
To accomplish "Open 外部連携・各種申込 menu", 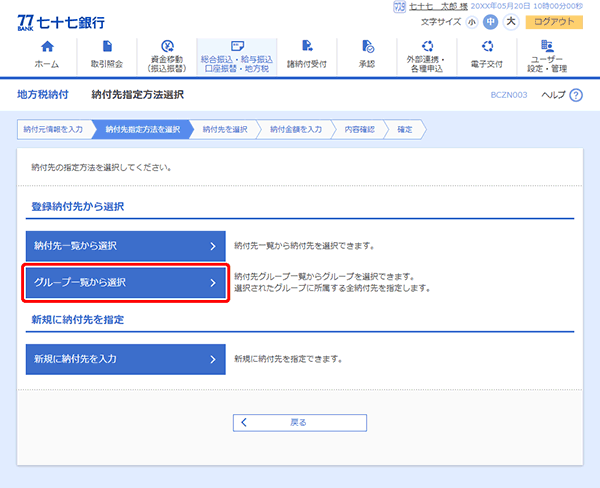I will click(x=427, y=56).
